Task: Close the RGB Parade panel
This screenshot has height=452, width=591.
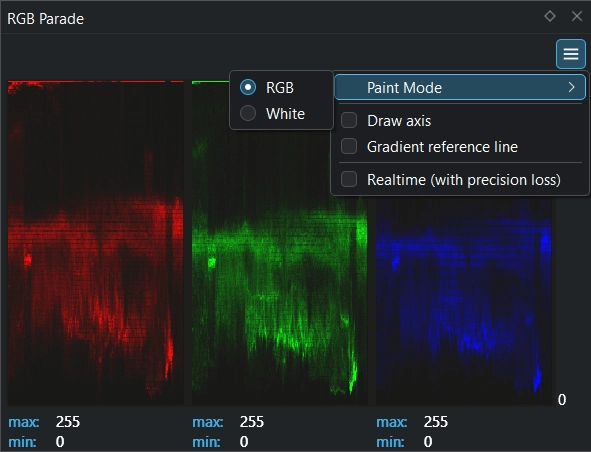Action: 577,16
